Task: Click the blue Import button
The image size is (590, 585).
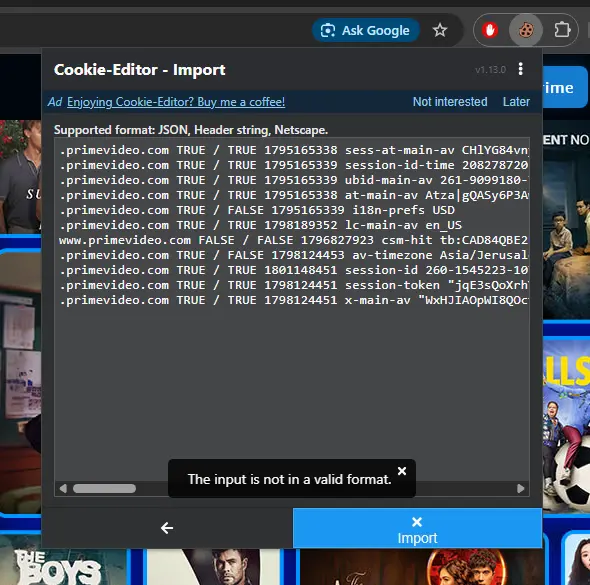Action: click(417, 528)
